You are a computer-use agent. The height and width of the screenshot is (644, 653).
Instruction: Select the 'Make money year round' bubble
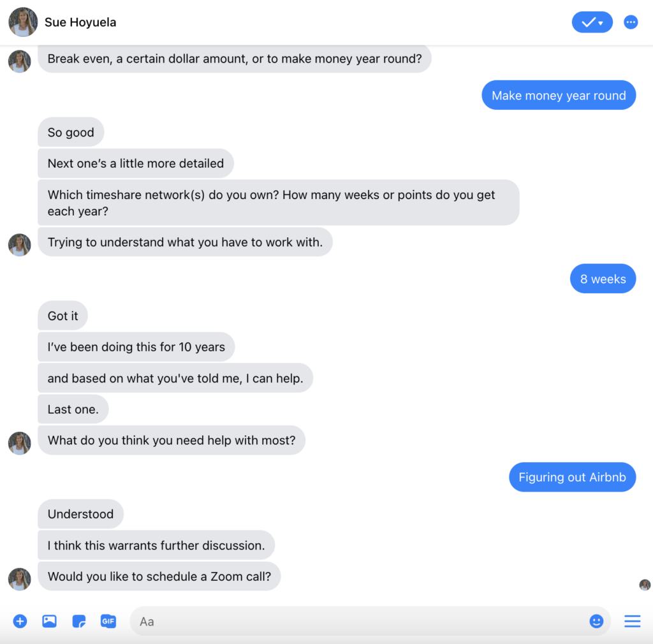tap(559, 96)
